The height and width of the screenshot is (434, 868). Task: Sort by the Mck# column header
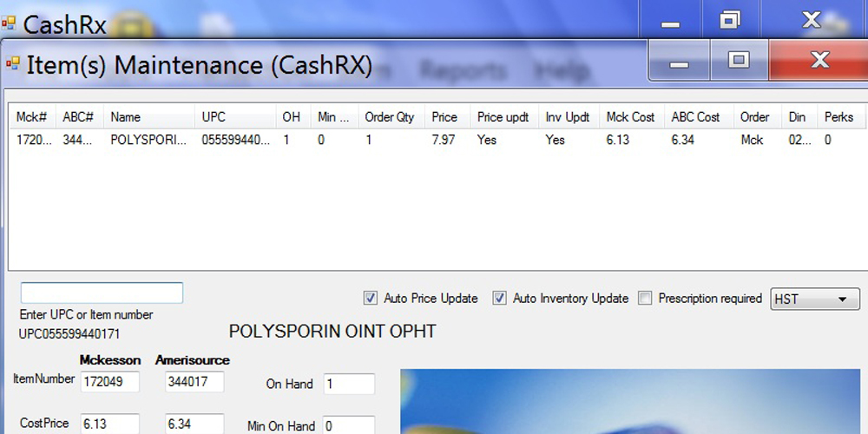point(33,117)
